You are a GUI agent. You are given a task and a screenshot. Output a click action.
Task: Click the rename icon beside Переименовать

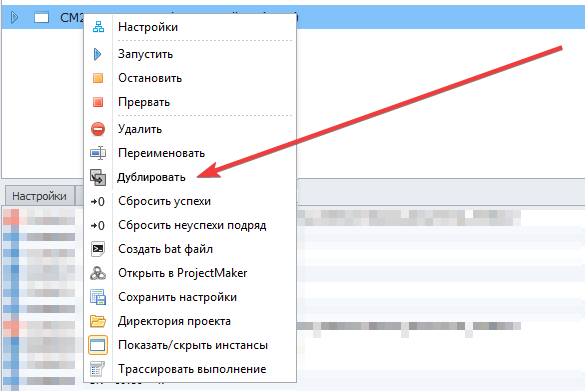(98, 153)
